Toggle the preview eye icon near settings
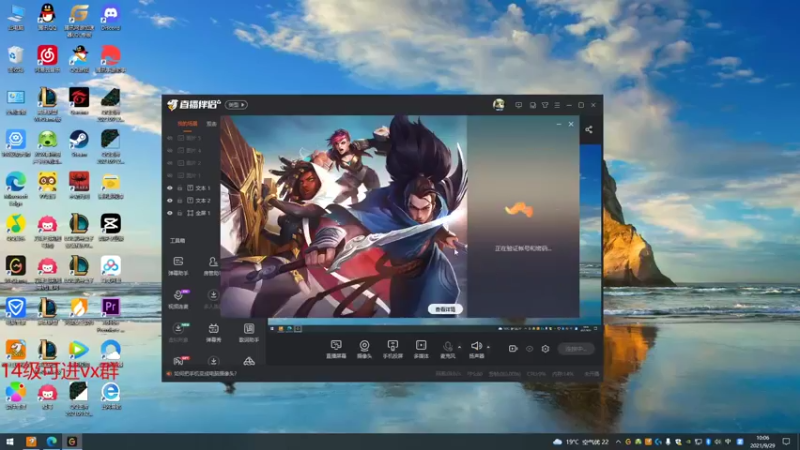This screenshot has height=450, width=800. point(530,349)
